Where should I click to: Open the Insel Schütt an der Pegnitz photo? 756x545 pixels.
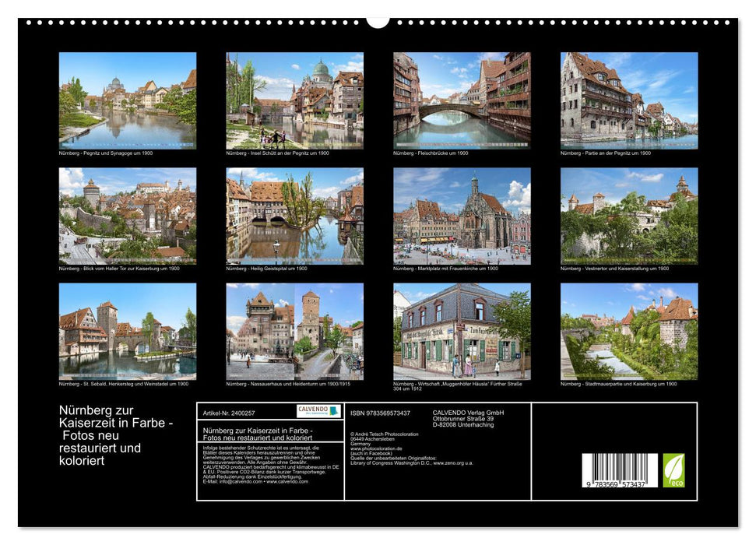(x=294, y=100)
